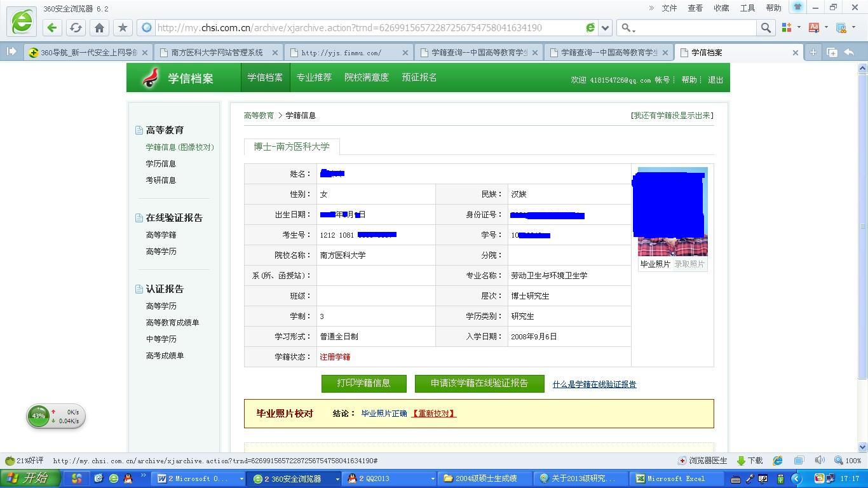Expand the translate tool dropdown arrow
Viewport: 868px width, 488px height.
[826, 27]
